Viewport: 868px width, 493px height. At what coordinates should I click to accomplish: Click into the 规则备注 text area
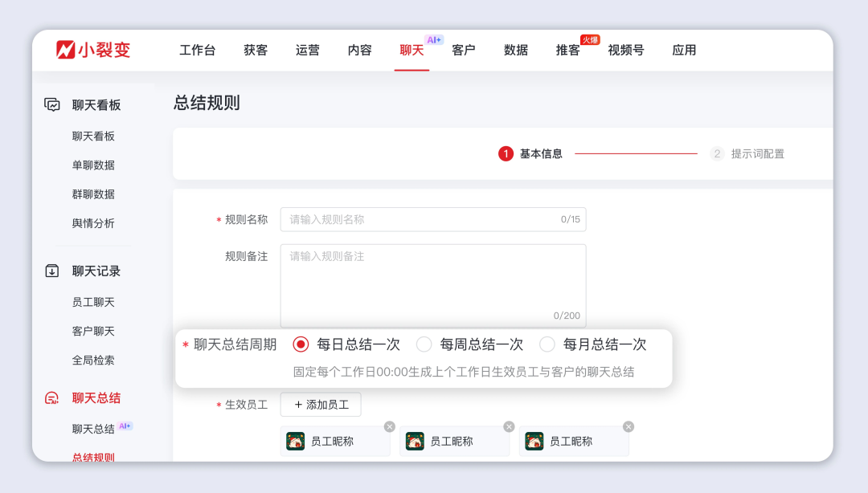[432, 285]
